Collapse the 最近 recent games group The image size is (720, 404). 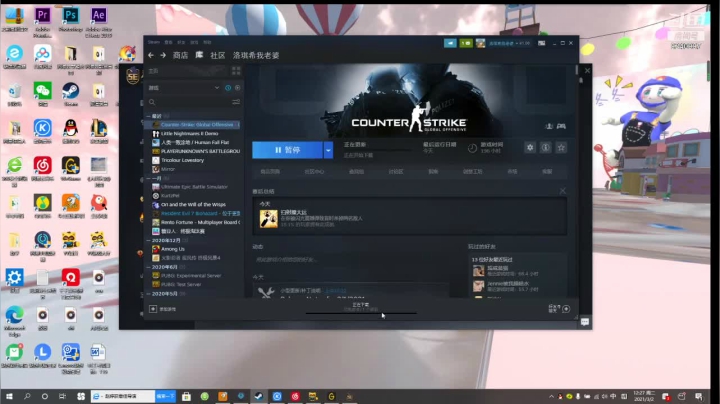point(148,116)
